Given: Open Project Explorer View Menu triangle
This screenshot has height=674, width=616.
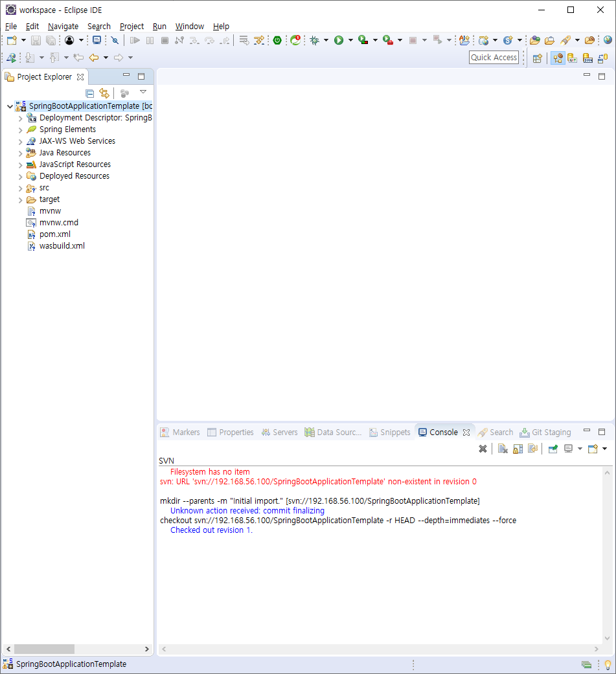Looking at the screenshot, I should 143,92.
